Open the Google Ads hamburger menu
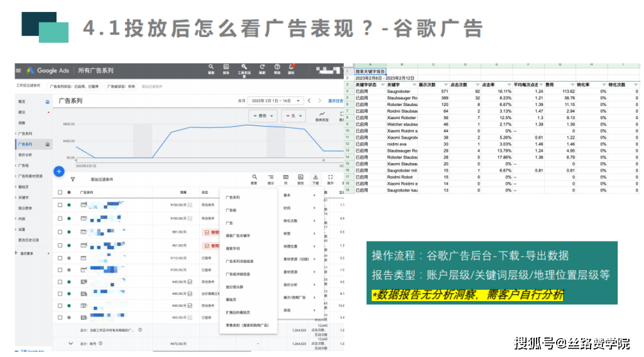644x357 pixels. 19,70
